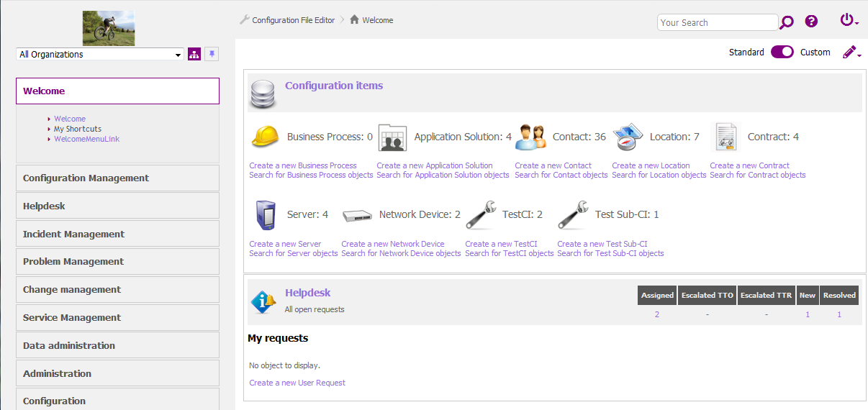Expand the Incident Management menu
This screenshot has width=868, height=410.
click(x=117, y=234)
